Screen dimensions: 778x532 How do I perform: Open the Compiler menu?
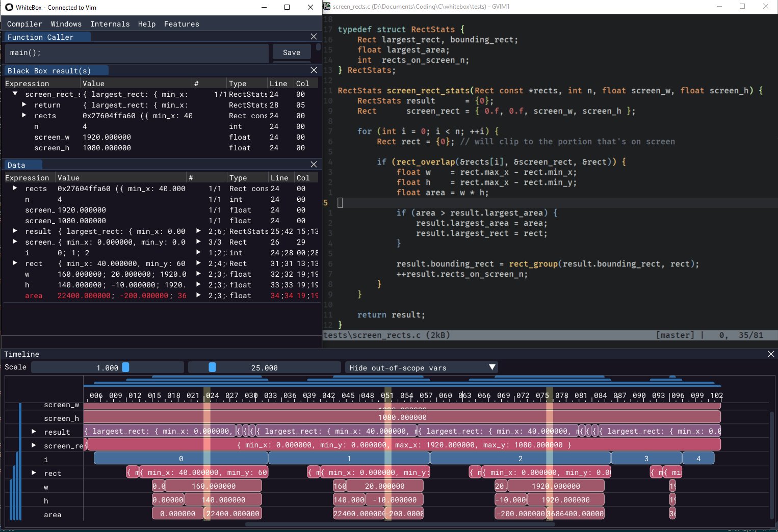(x=24, y=24)
